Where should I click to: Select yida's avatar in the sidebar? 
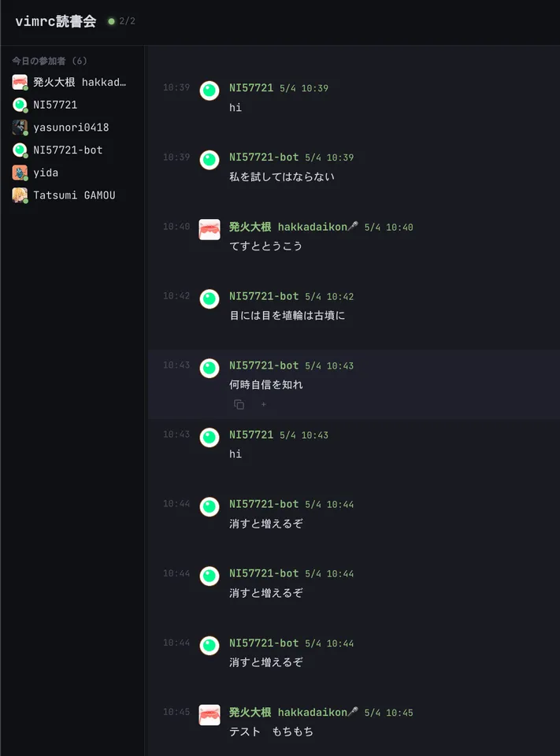click(20, 172)
